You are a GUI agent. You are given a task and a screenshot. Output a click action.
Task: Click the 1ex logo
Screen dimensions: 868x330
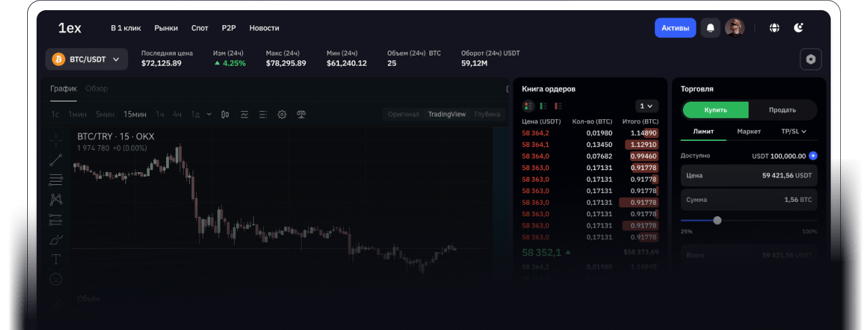pyautogui.click(x=70, y=28)
